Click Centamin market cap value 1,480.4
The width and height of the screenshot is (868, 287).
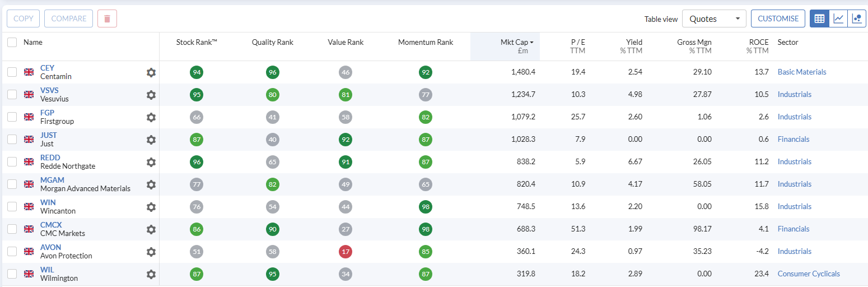pos(523,72)
